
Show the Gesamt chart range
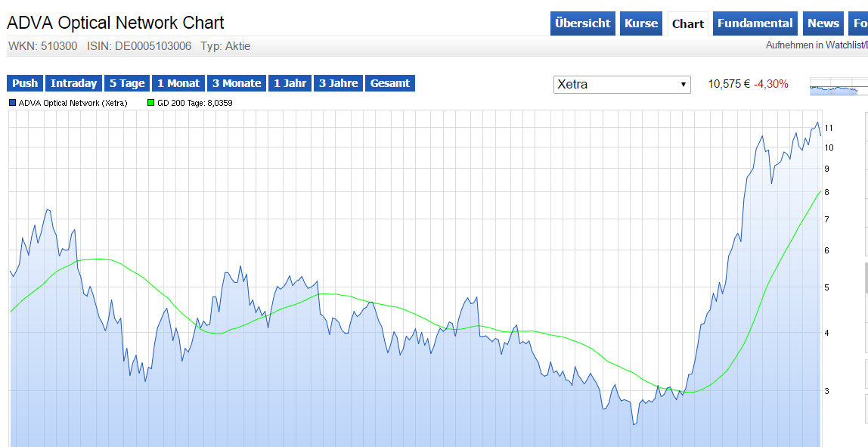point(389,83)
